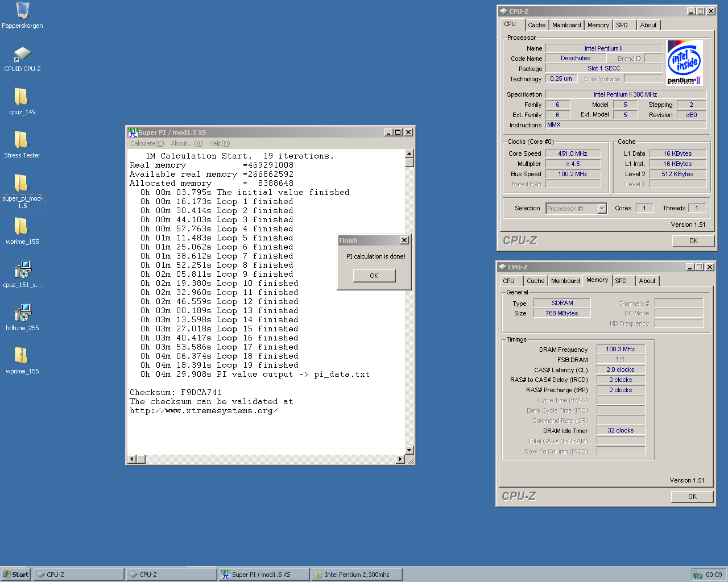Image resolution: width=728 pixels, height=582 pixels.
Task: Select the cpuz_151_s... installer icon
Action: (22, 269)
